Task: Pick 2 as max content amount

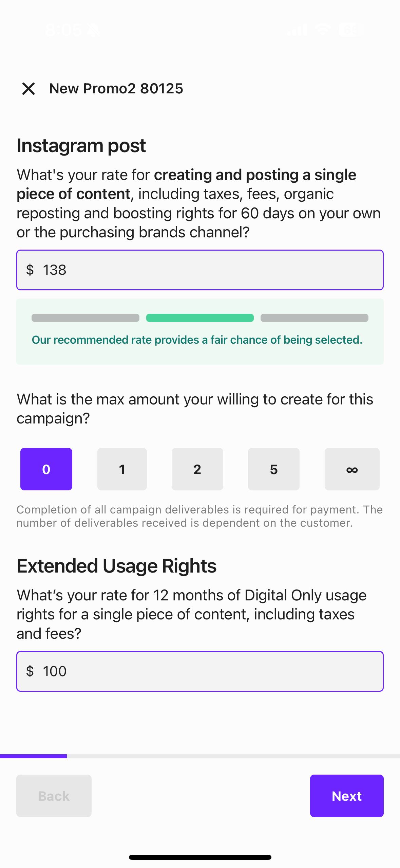Action: click(197, 469)
